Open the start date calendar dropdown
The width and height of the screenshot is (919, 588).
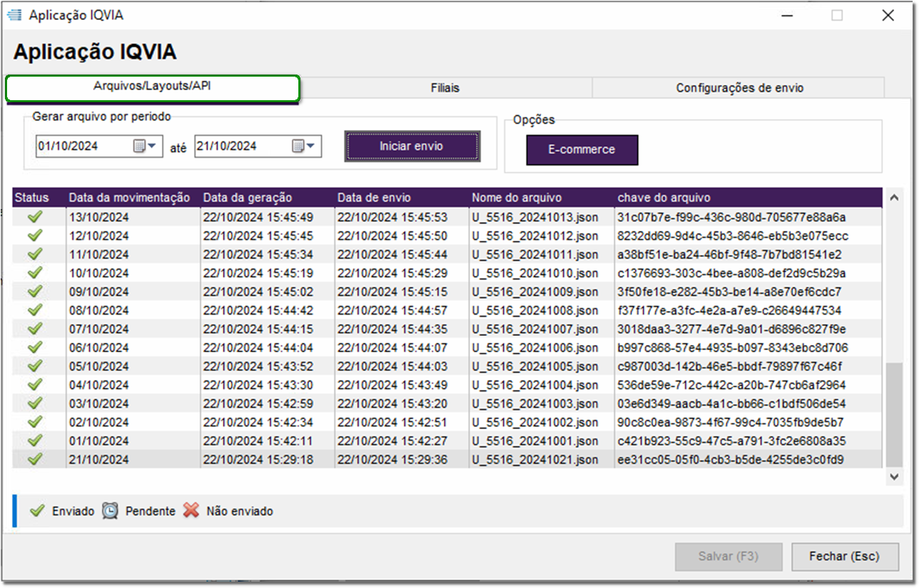[x=145, y=146]
